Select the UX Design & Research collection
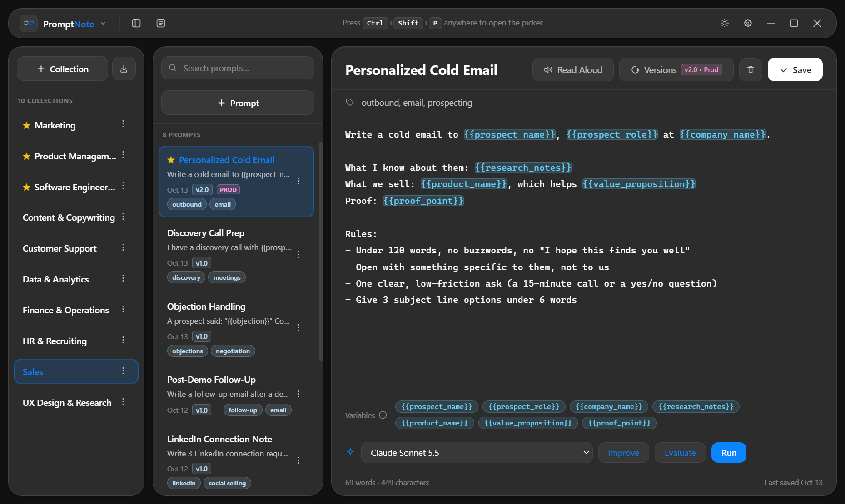845x504 pixels. point(76,403)
